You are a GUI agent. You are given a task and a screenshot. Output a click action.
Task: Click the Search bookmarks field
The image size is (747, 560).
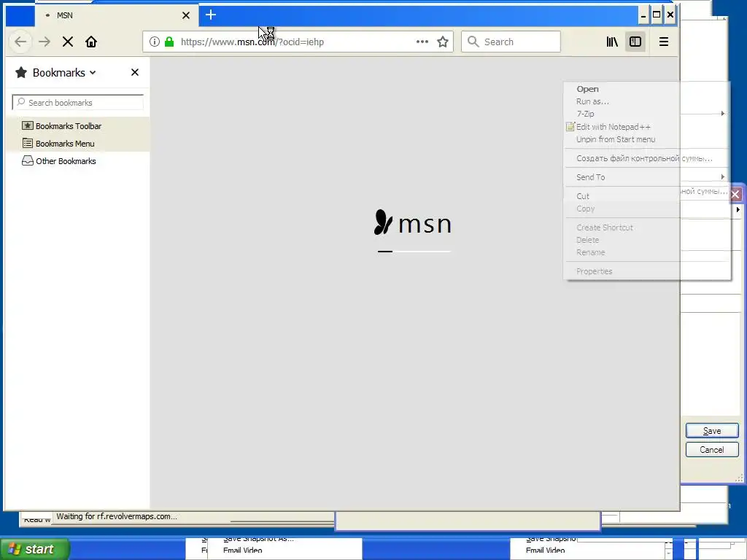point(77,102)
